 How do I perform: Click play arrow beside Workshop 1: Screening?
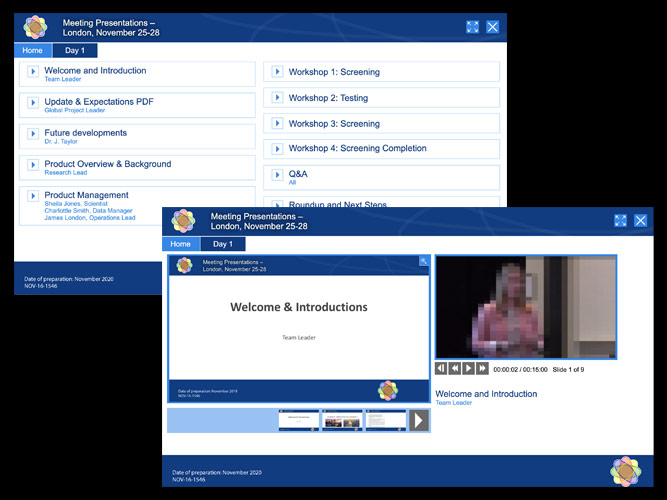point(278,72)
